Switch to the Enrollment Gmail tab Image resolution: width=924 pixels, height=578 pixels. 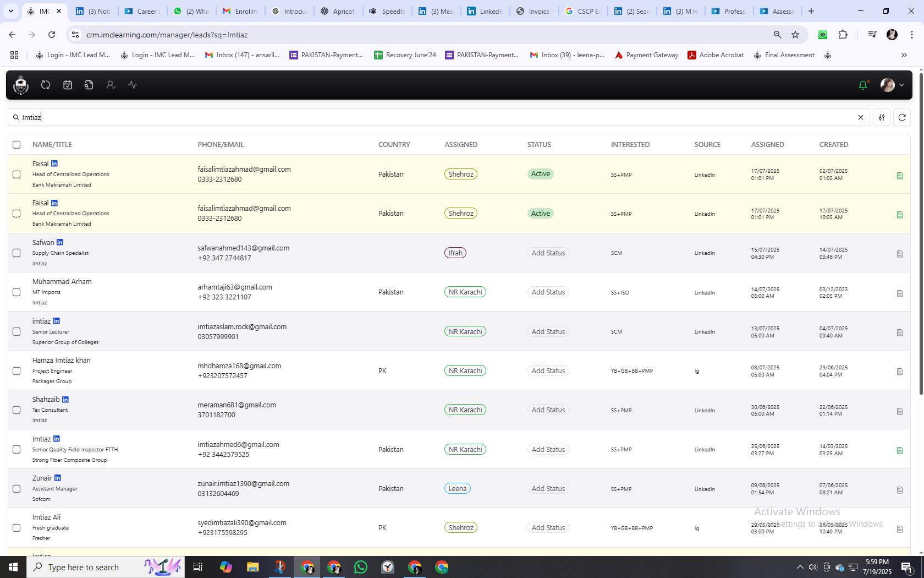(x=240, y=11)
